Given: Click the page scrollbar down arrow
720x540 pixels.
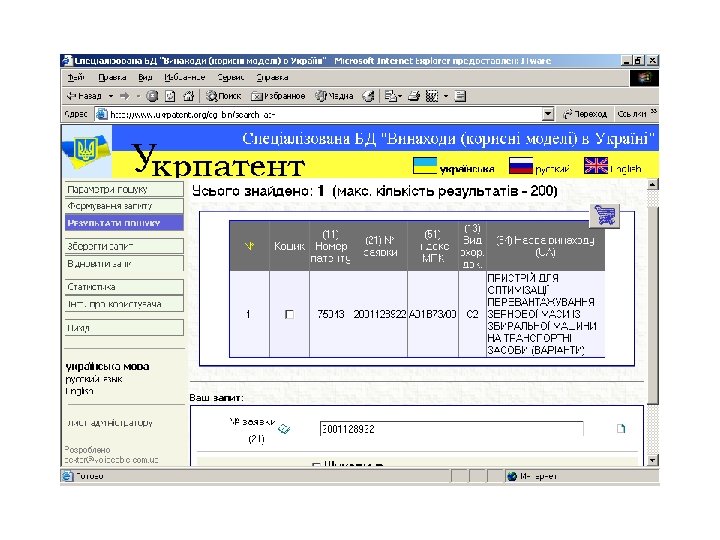Looking at the screenshot, I should pyautogui.click(x=652, y=460).
